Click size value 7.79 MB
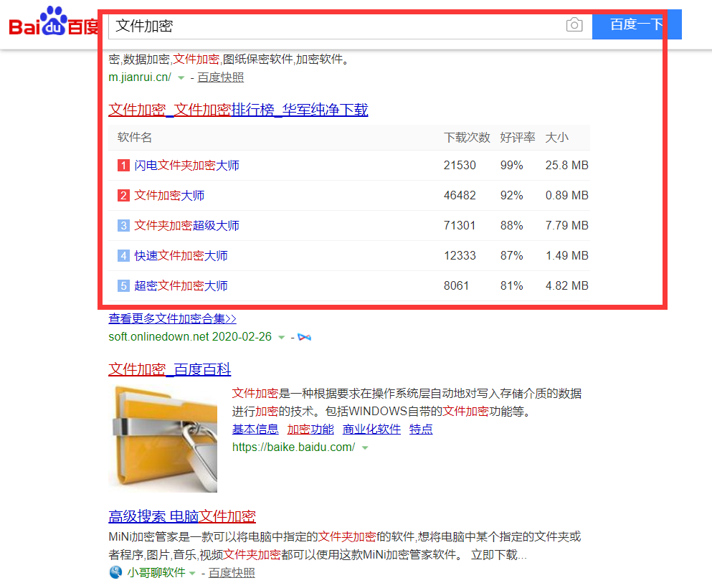The width and height of the screenshot is (712, 588). click(566, 226)
